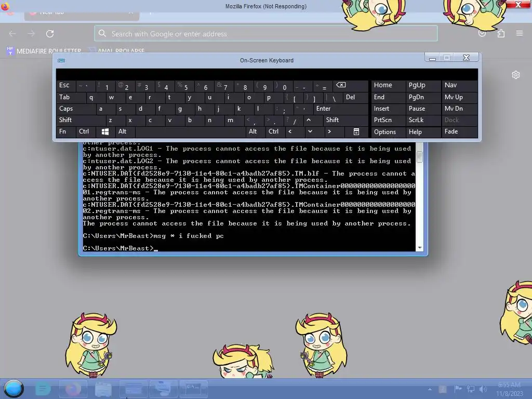
Task: Click the Firefox back arrow
Action: pos(12,34)
